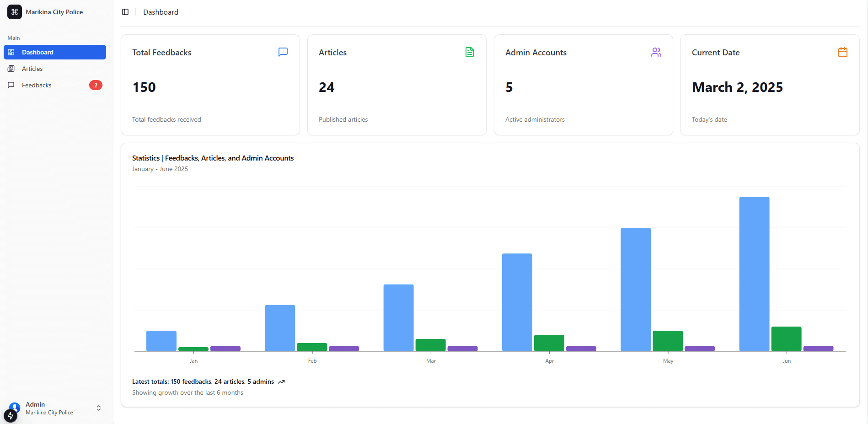The height and width of the screenshot is (424, 868).
Task: Click the Apr axis label
Action: pos(549,361)
